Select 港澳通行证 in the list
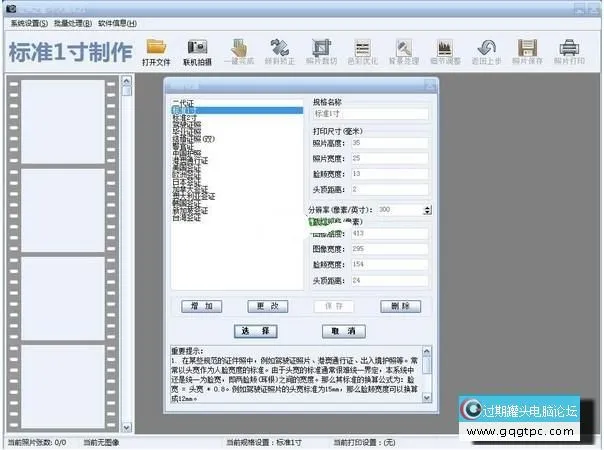Viewport: 604px width, 450px height. pos(237,161)
